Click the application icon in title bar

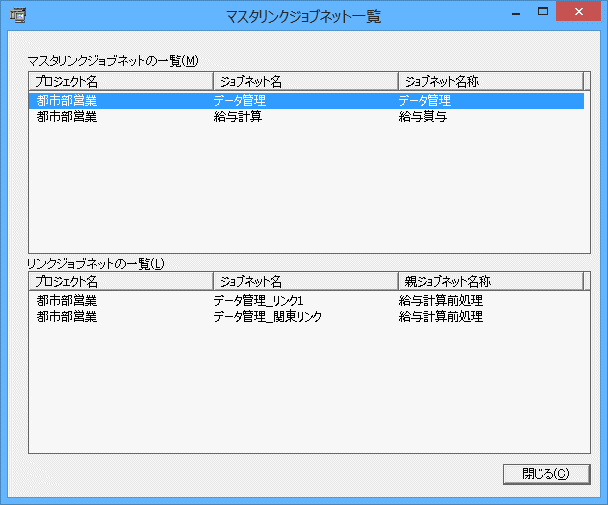[x=18, y=15]
